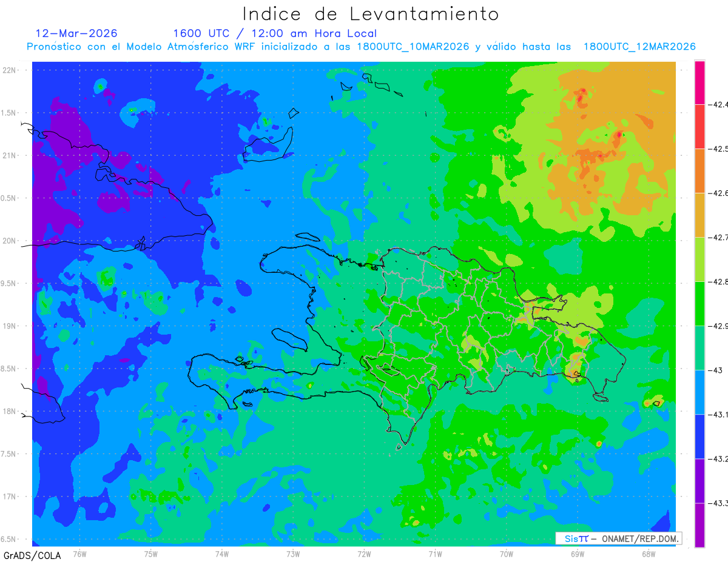Pick the violet swatch below -43.2
Viewport: 728px width, 562px height.
(699, 481)
